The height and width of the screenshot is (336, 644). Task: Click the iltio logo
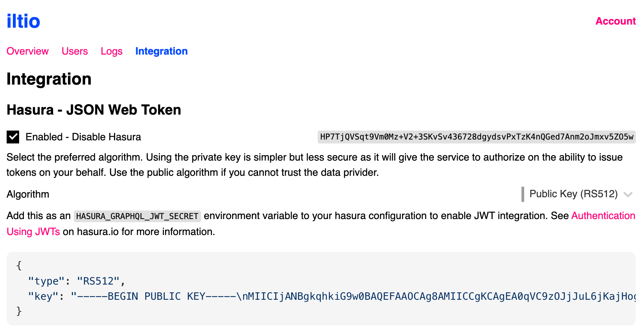[x=23, y=21]
